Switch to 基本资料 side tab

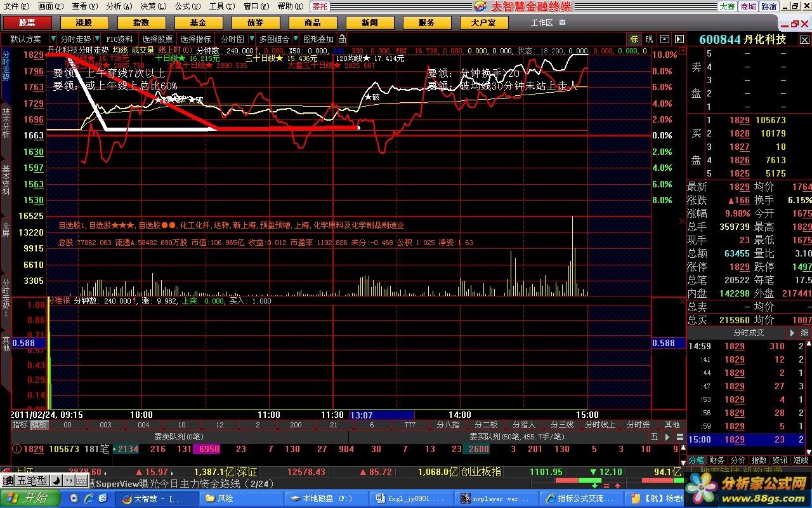click(x=6, y=180)
